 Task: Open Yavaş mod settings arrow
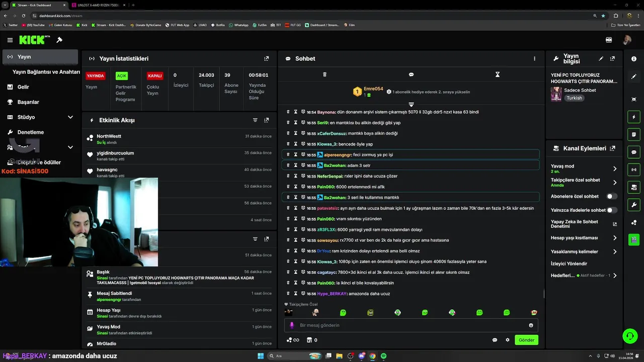tap(615, 169)
